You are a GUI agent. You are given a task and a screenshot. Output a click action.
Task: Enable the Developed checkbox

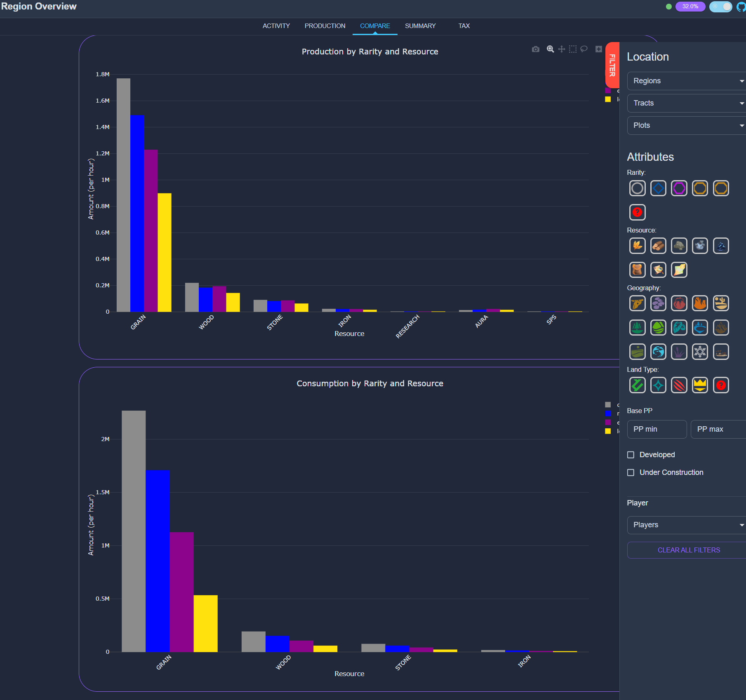click(x=631, y=455)
